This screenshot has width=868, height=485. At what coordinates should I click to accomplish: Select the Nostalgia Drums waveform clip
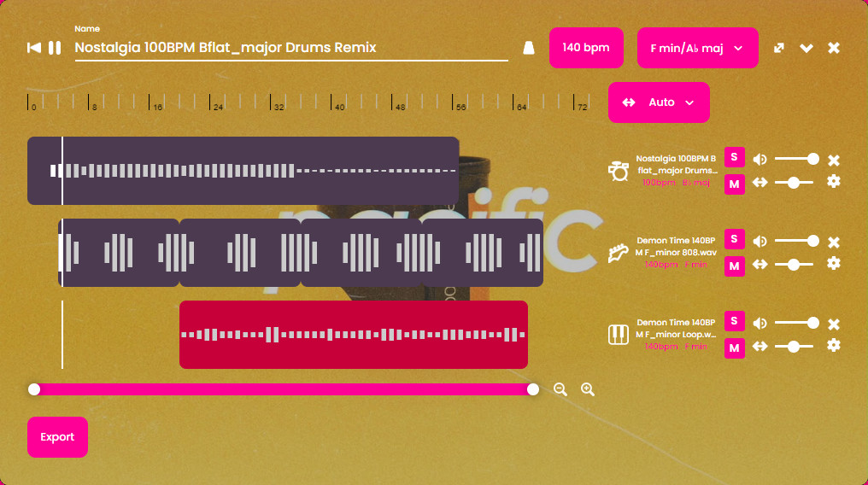click(243, 171)
